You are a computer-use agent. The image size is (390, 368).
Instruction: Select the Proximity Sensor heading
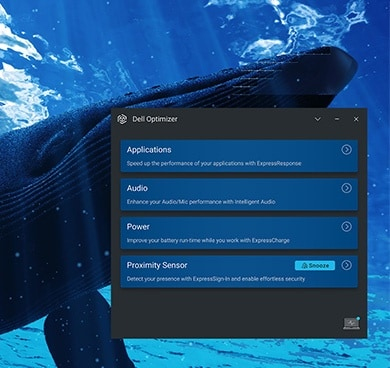157,265
